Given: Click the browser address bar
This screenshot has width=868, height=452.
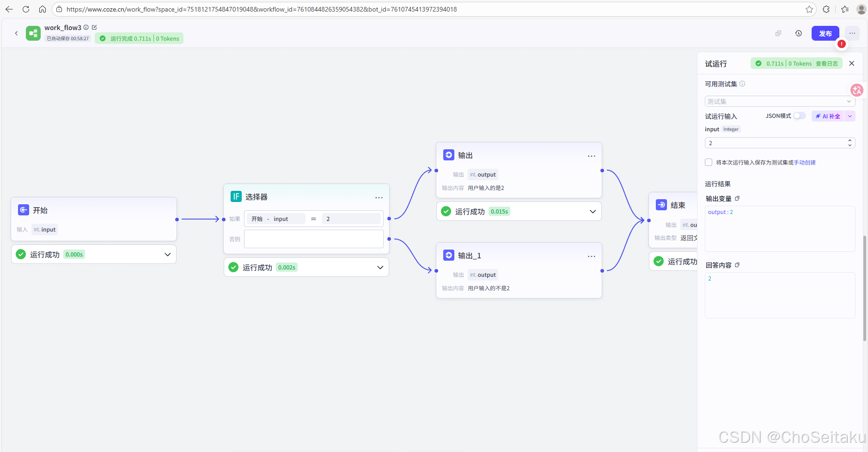Looking at the screenshot, I should pyautogui.click(x=434, y=9).
